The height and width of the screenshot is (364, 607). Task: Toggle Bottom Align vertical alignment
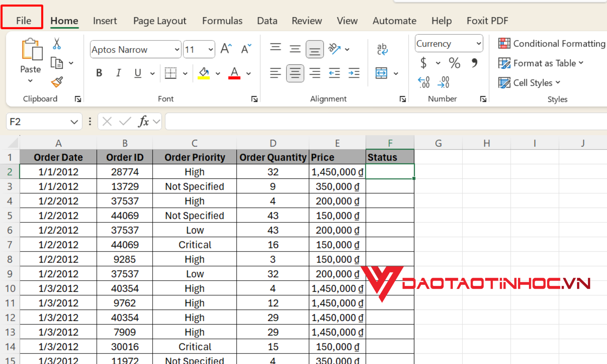click(x=314, y=49)
